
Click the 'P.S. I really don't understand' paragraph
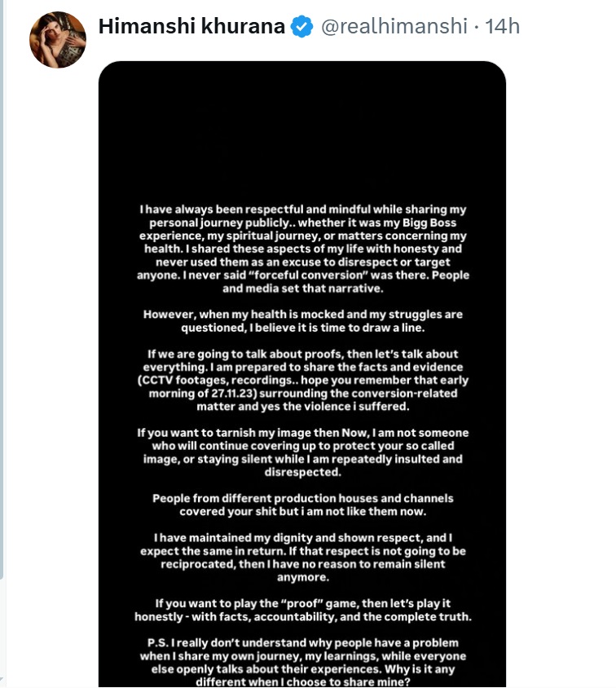coord(303,663)
